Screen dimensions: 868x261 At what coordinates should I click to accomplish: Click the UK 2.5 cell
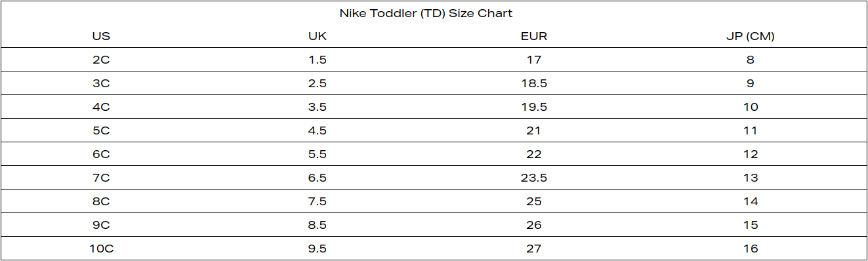click(x=318, y=83)
